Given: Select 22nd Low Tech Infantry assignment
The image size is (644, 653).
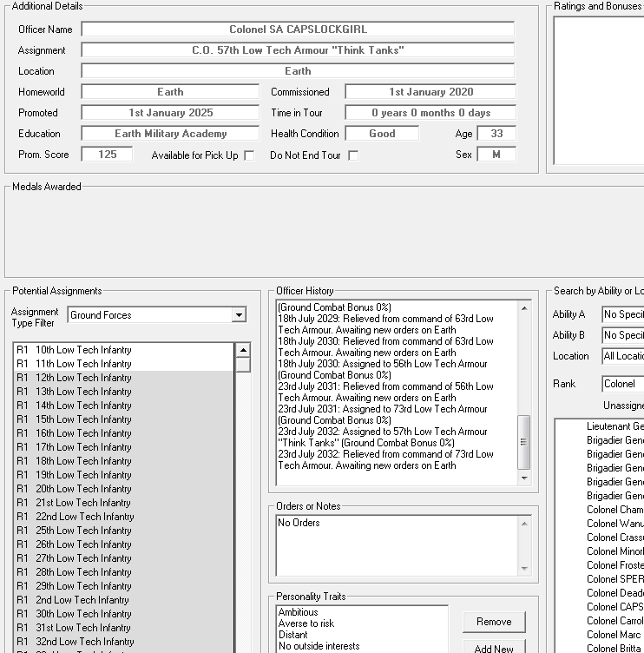Looking at the screenshot, I should tap(123, 517).
